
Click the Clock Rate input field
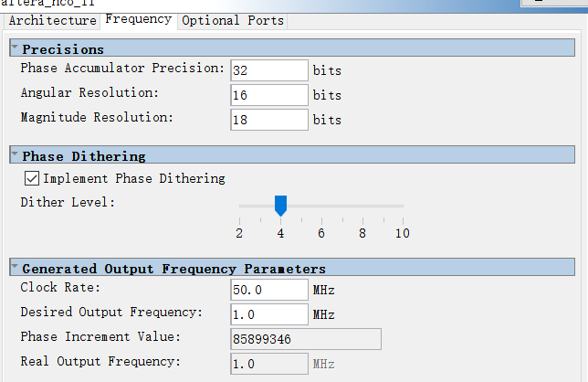(269, 290)
